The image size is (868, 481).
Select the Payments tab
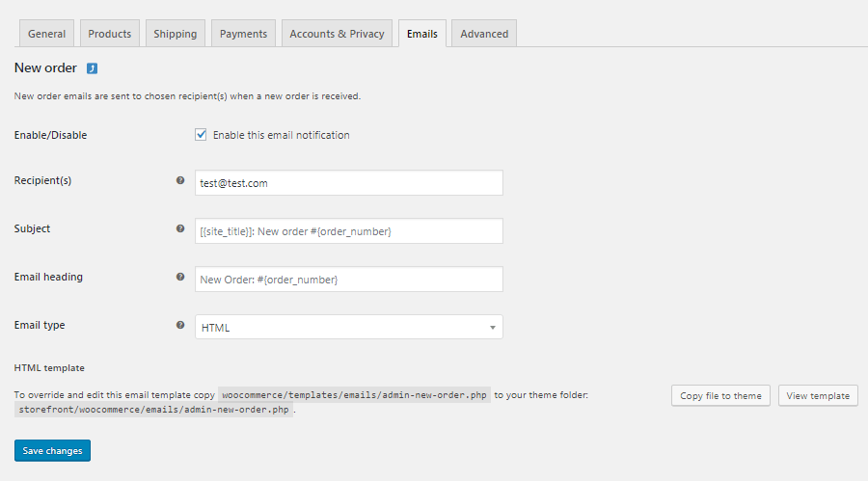[x=243, y=34]
